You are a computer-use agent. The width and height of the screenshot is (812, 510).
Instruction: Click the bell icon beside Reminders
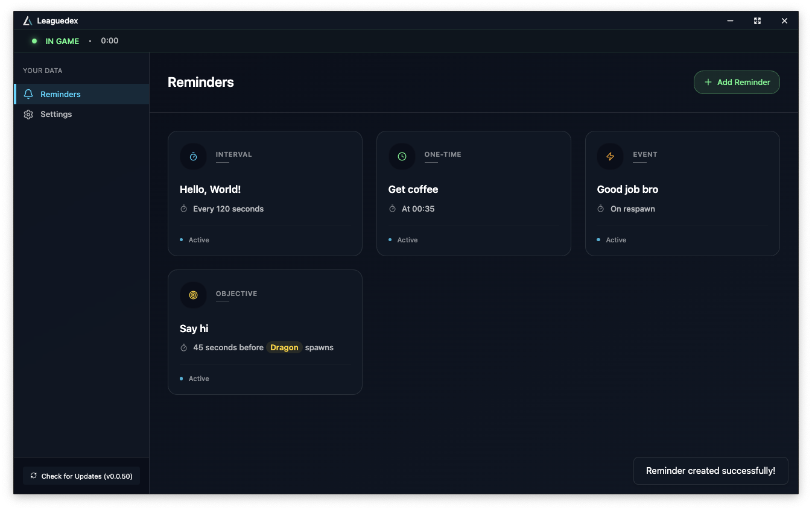[28, 94]
